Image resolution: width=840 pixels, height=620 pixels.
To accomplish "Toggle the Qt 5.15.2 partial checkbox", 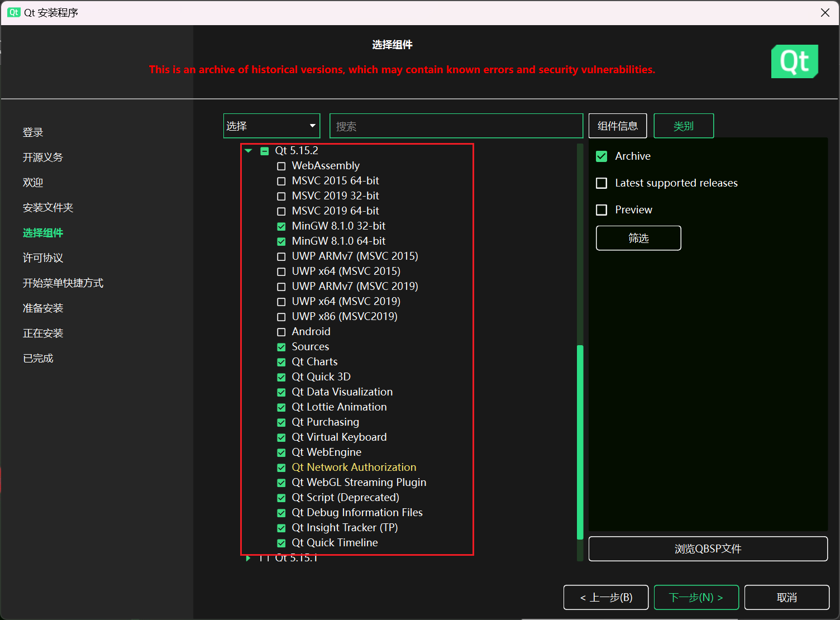I will 265,151.
